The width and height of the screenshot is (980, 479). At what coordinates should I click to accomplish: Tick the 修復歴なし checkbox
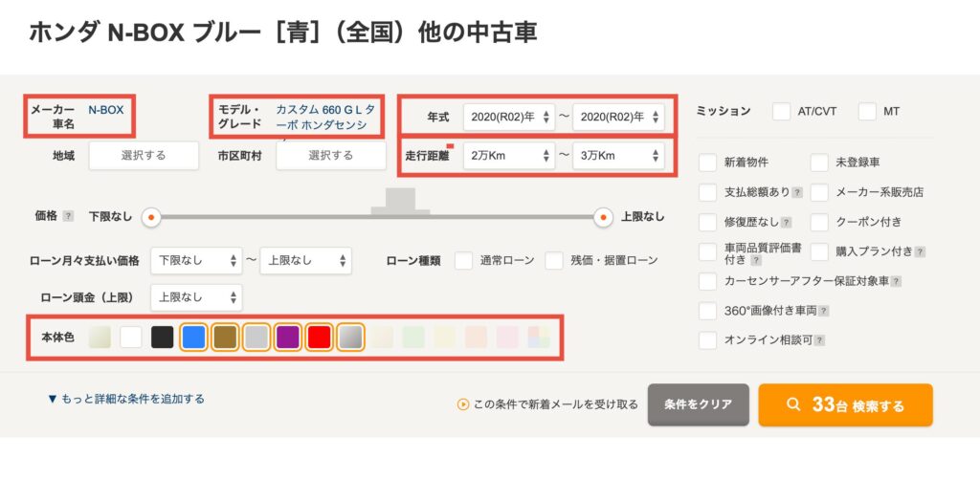707,222
